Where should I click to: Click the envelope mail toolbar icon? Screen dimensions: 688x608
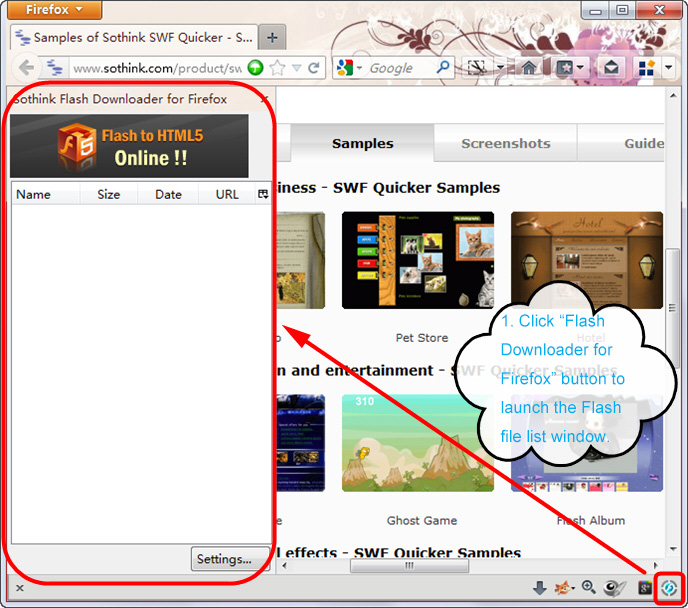click(x=611, y=68)
